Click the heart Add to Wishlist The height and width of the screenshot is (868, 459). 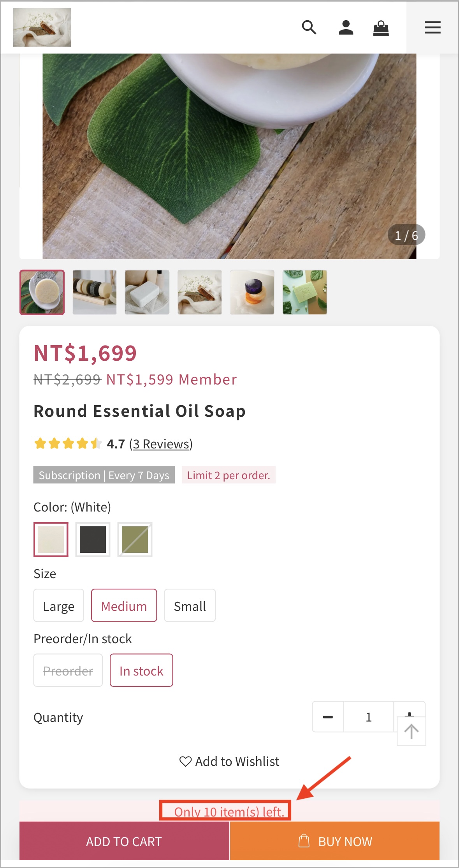pyautogui.click(x=229, y=761)
